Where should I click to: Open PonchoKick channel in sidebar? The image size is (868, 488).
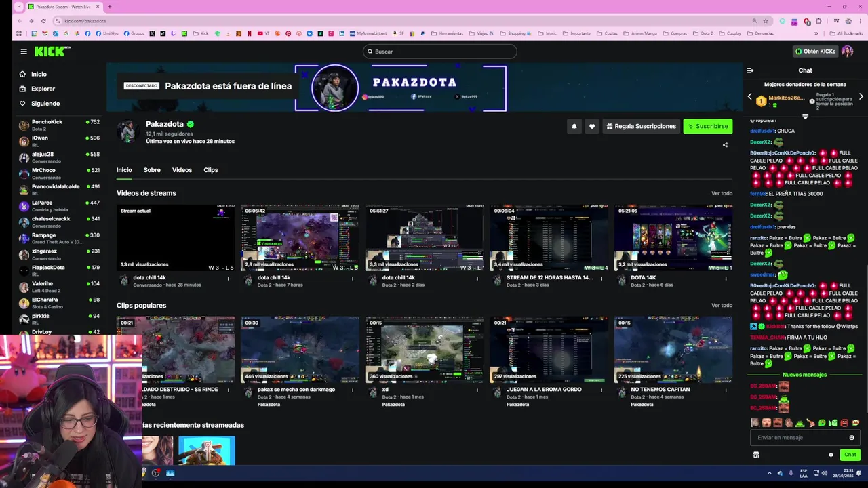59,125
